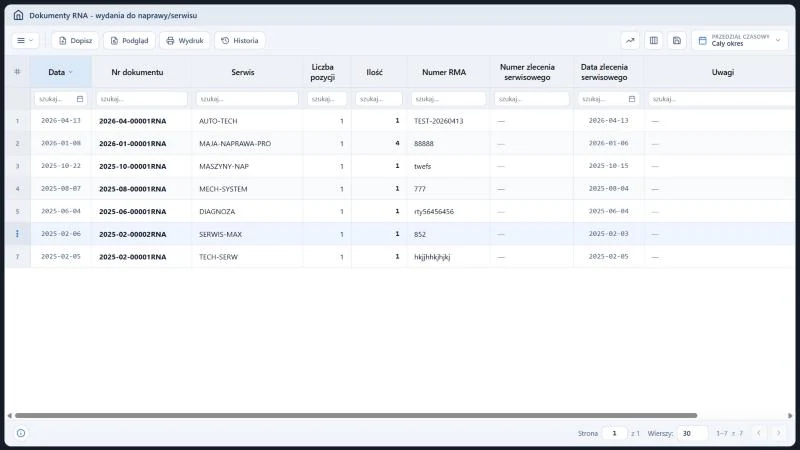The width and height of the screenshot is (800, 450).
Task: Select document 2025-02-00001RNA
Action: [133, 257]
